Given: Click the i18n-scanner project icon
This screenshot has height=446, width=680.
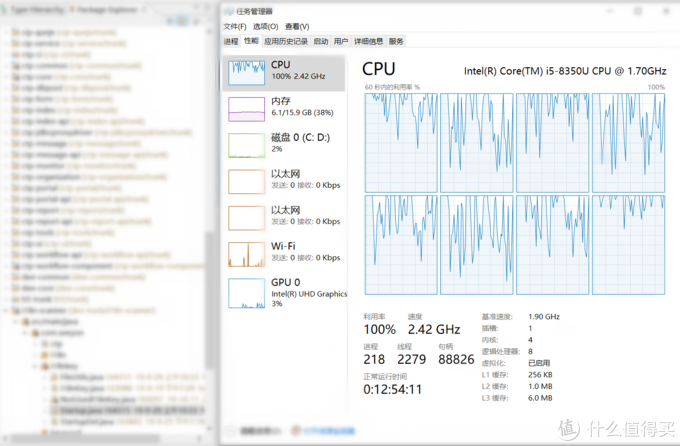Looking at the screenshot, I should tap(16, 310).
